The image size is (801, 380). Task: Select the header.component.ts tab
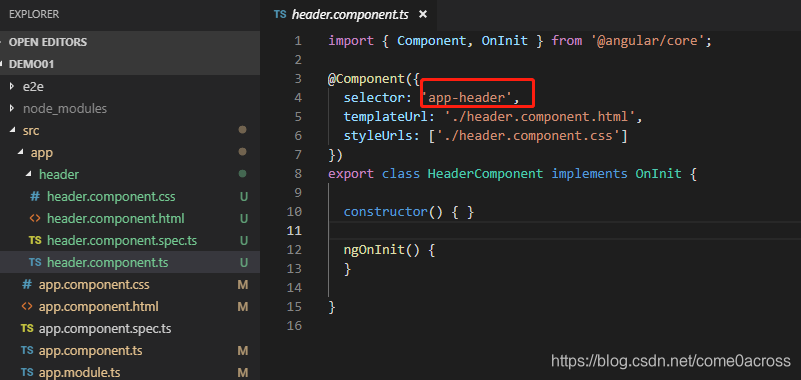(x=348, y=15)
